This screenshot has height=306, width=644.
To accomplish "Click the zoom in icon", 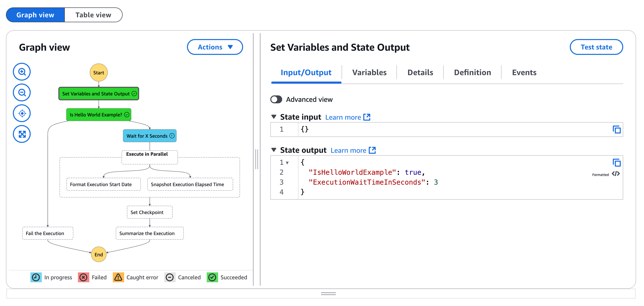I will [22, 71].
